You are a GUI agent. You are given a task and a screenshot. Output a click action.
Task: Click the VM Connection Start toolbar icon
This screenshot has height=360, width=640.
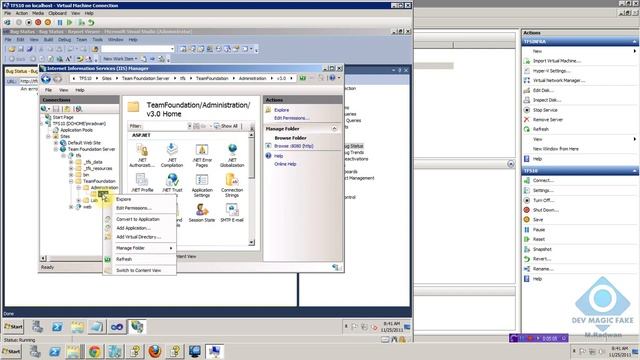69,22
